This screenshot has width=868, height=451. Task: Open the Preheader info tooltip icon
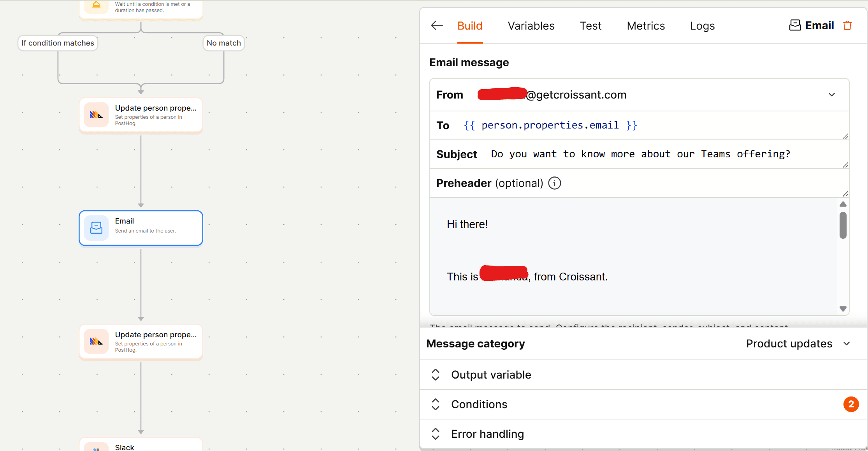point(554,183)
